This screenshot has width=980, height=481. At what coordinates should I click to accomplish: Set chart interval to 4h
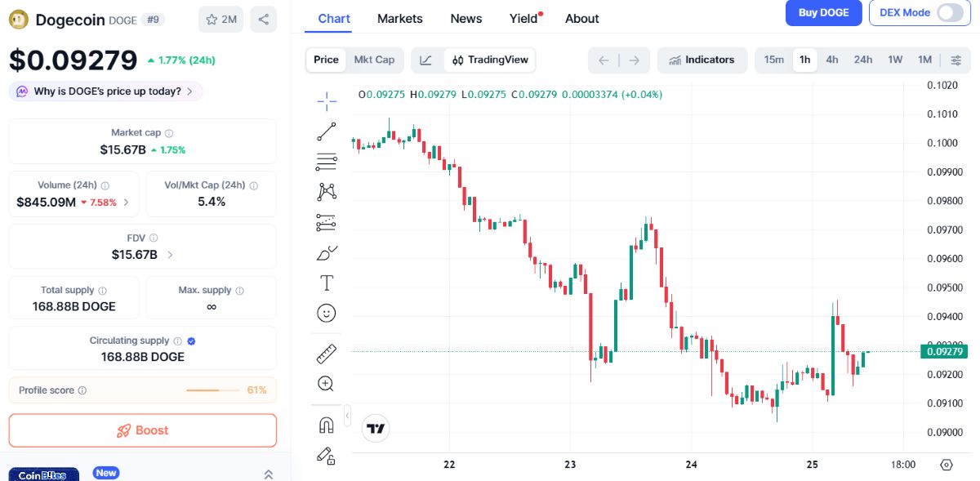click(831, 60)
